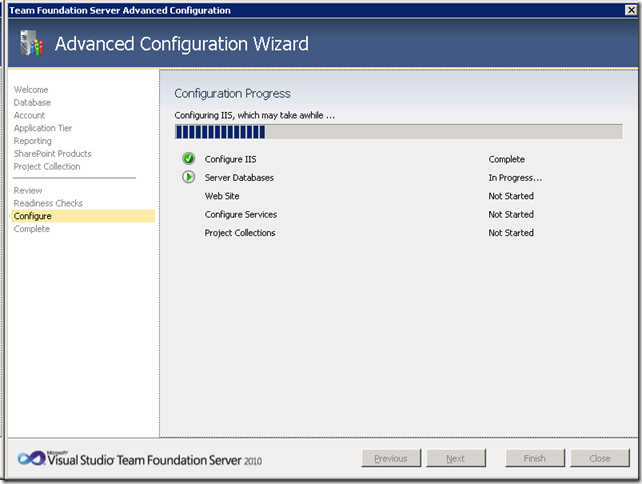The image size is (642, 484).
Task: Open the Reporting wizard step
Action: [x=33, y=142]
